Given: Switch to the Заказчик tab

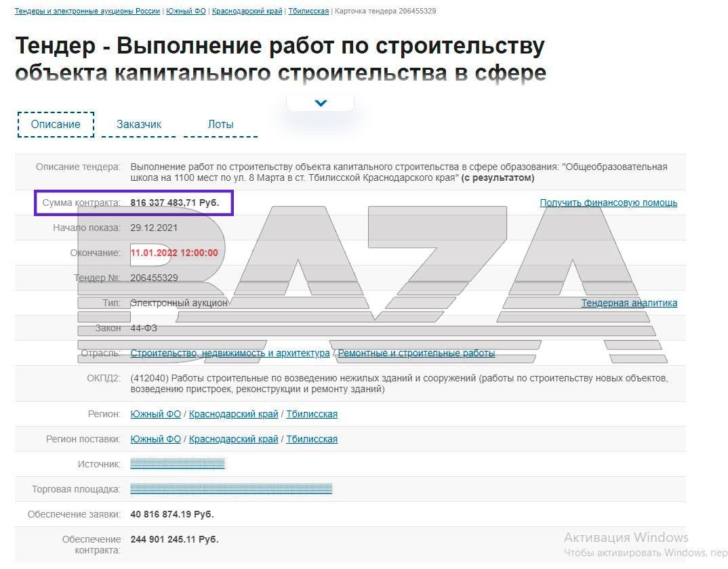Looking at the screenshot, I should point(139,125).
